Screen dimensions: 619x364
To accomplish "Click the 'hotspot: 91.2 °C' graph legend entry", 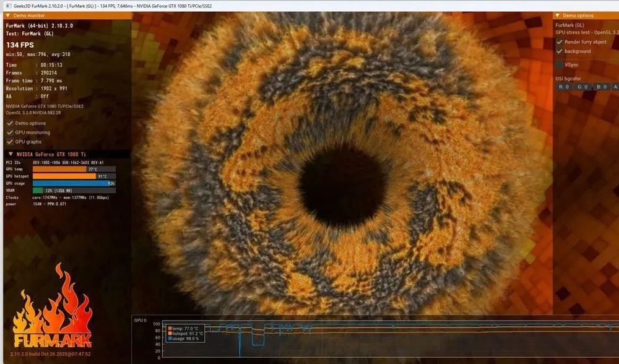I will 186,334.
